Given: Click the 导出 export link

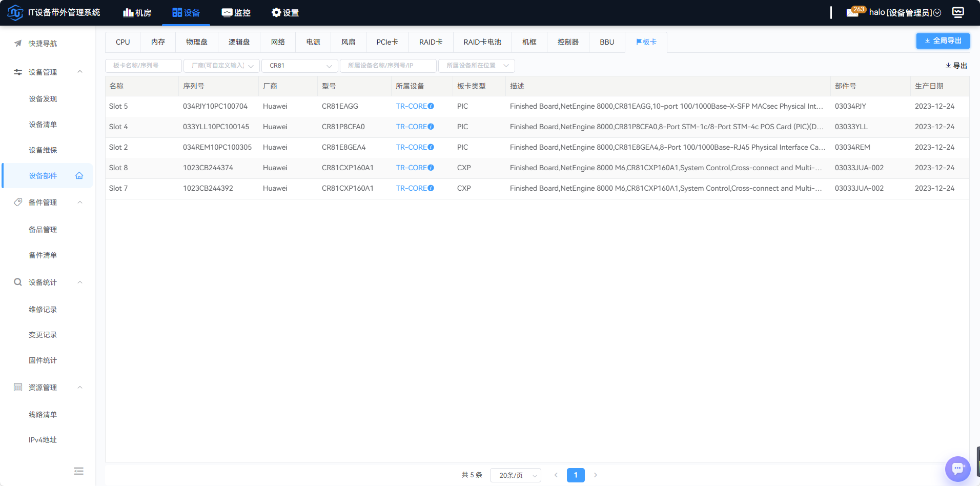Looking at the screenshot, I should click(956, 66).
